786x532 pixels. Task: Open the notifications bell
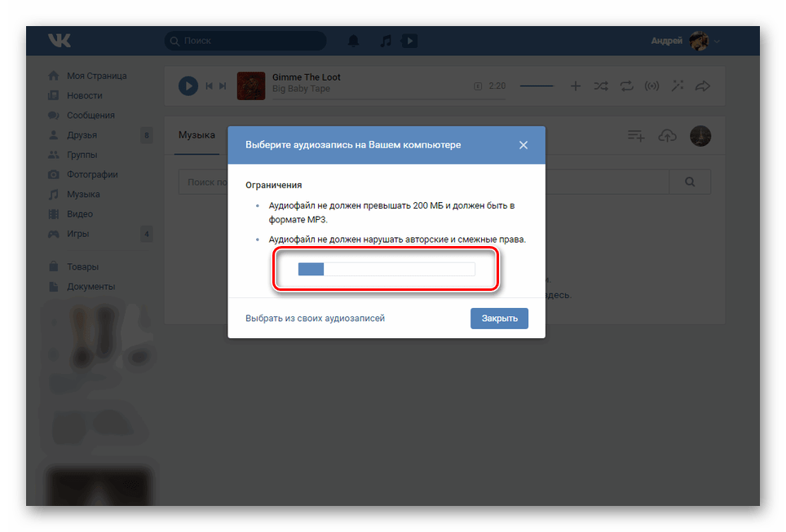pyautogui.click(x=353, y=41)
